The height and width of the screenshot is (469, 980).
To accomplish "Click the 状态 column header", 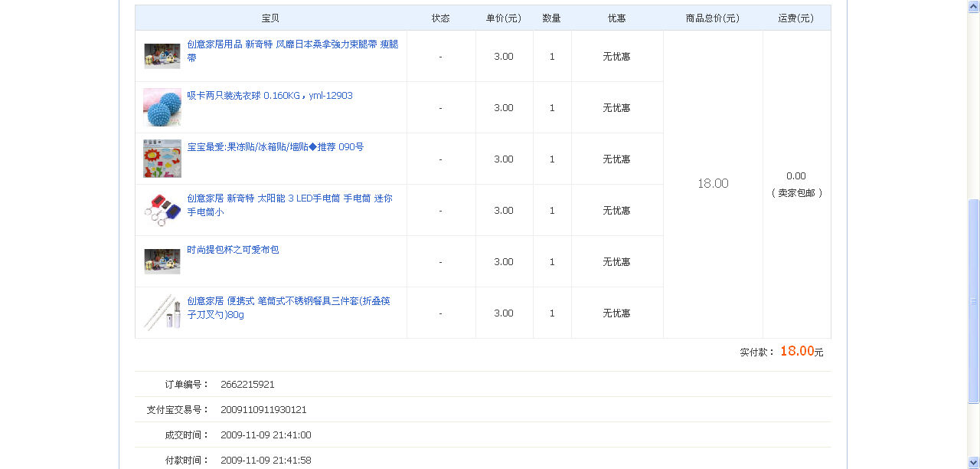I will [x=440, y=18].
